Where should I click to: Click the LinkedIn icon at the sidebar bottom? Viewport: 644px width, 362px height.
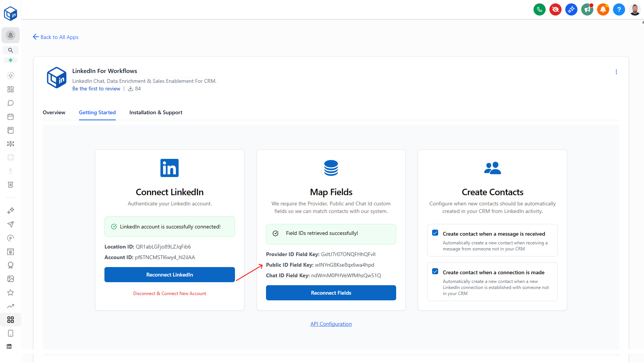point(10,346)
